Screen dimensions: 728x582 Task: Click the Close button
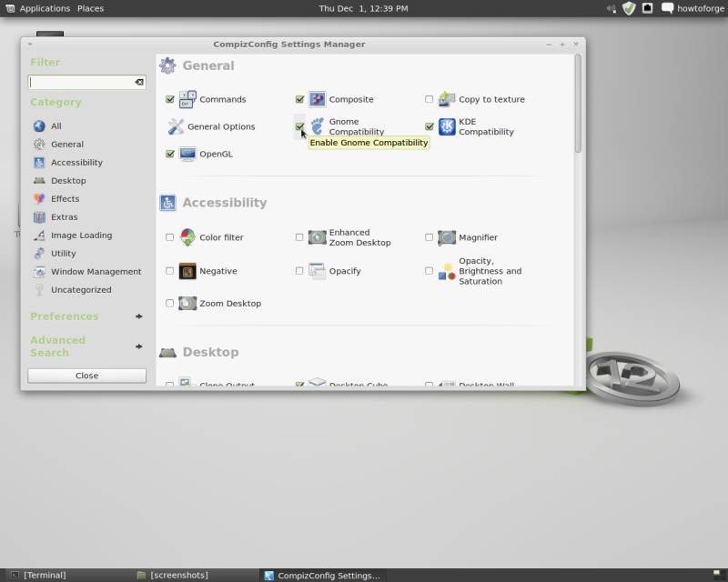(86, 376)
